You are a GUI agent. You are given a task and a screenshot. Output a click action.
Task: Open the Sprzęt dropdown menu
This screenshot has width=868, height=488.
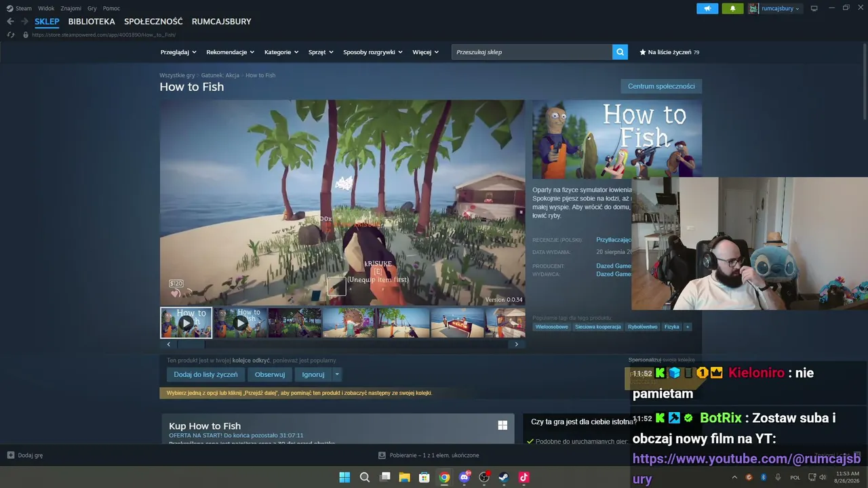(321, 52)
